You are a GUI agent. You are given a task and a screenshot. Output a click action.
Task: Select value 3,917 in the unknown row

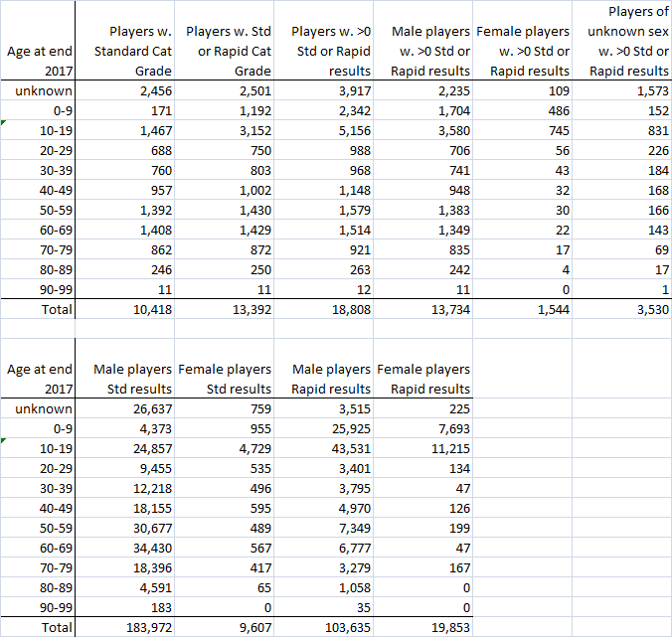click(323, 90)
